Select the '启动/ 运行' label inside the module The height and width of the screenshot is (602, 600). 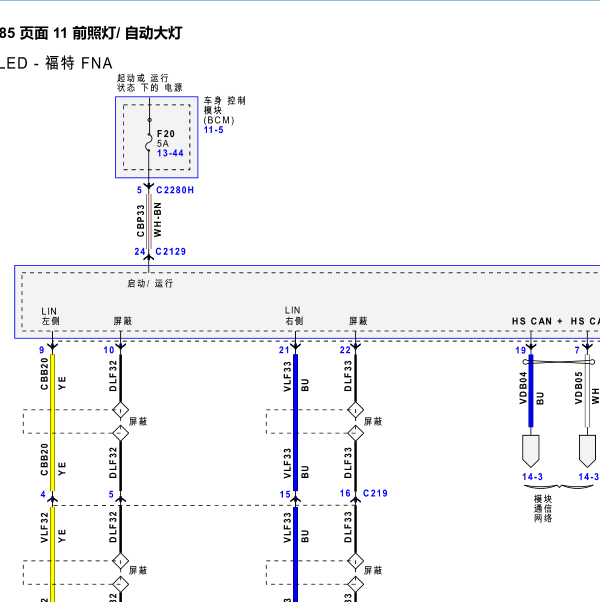point(150,283)
